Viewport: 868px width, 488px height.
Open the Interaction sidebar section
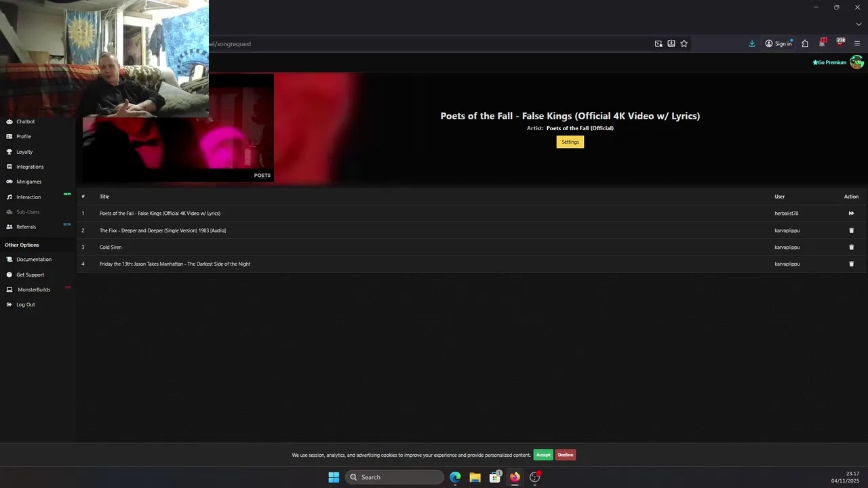(28, 197)
